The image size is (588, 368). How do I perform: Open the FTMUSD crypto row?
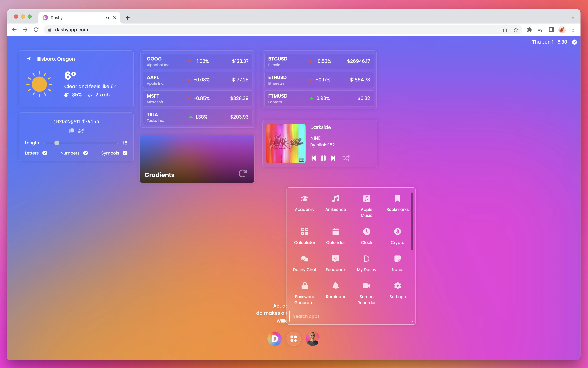pos(319,98)
